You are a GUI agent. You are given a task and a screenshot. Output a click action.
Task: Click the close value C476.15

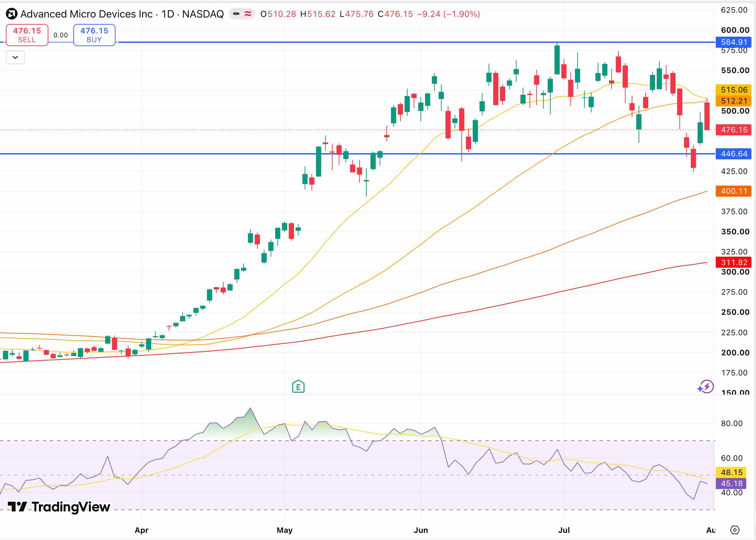coord(396,14)
